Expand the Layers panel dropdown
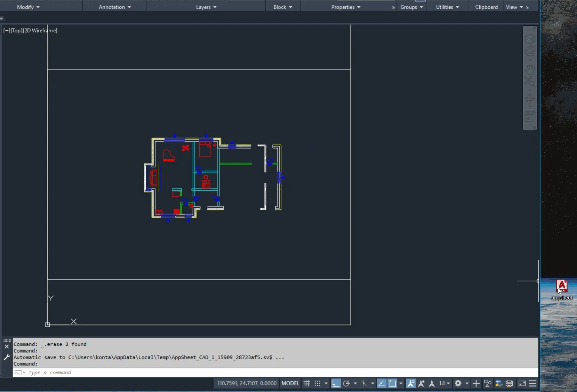Image resolution: width=577 pixels, height=392 pixels. click(x=206, y=7)
